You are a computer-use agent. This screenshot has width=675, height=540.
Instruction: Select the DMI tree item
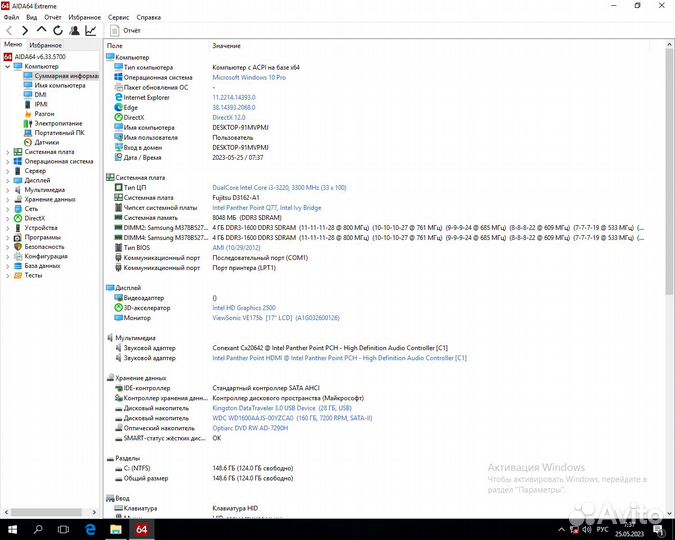point(40,95)
